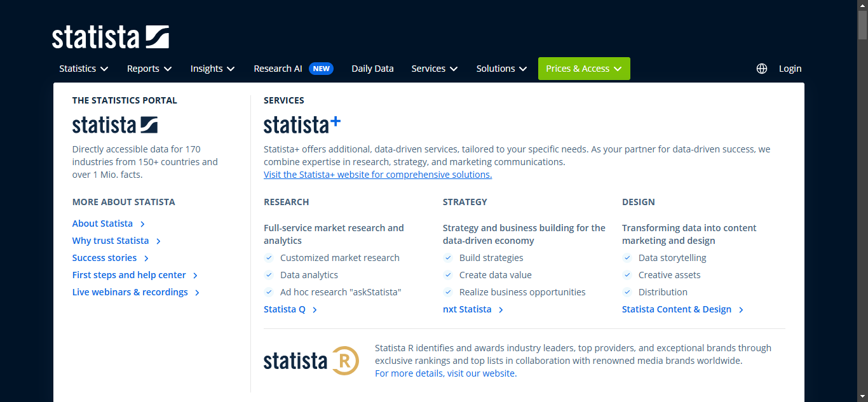Click the 'Create data value' item
The image size is (868, 402).
click(x=496, y=275)
